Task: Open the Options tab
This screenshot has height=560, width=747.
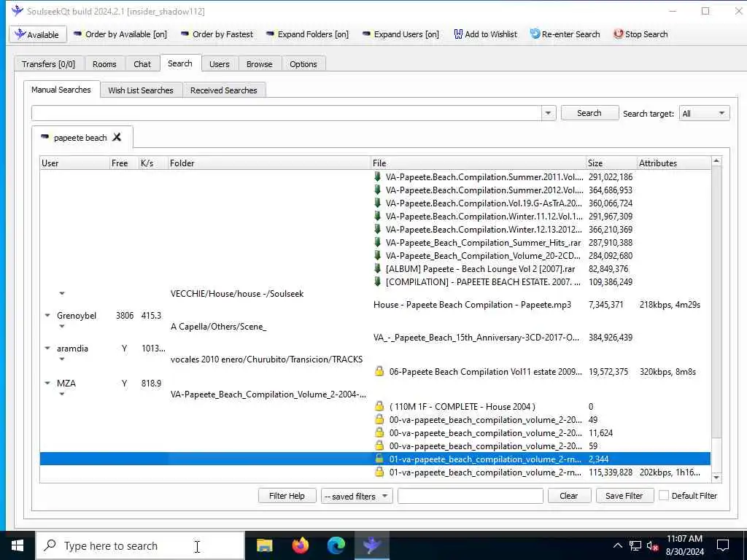Action: pos(303,64)
